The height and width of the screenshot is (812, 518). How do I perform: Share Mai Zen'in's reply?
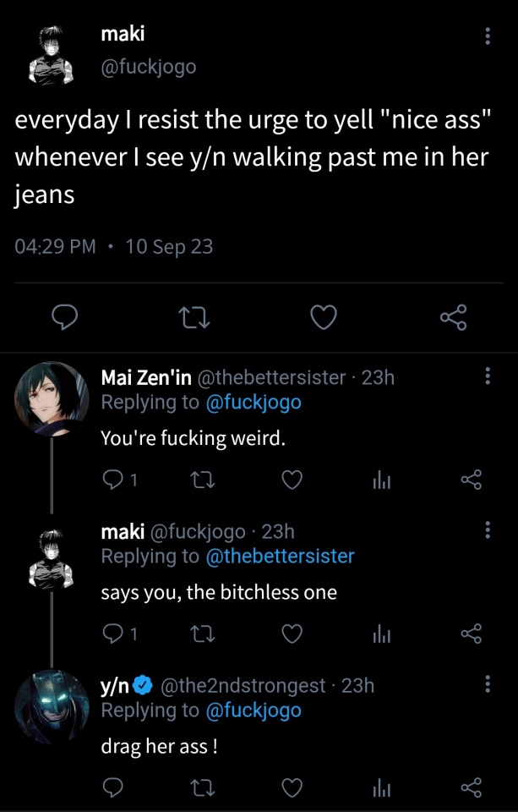471,481
